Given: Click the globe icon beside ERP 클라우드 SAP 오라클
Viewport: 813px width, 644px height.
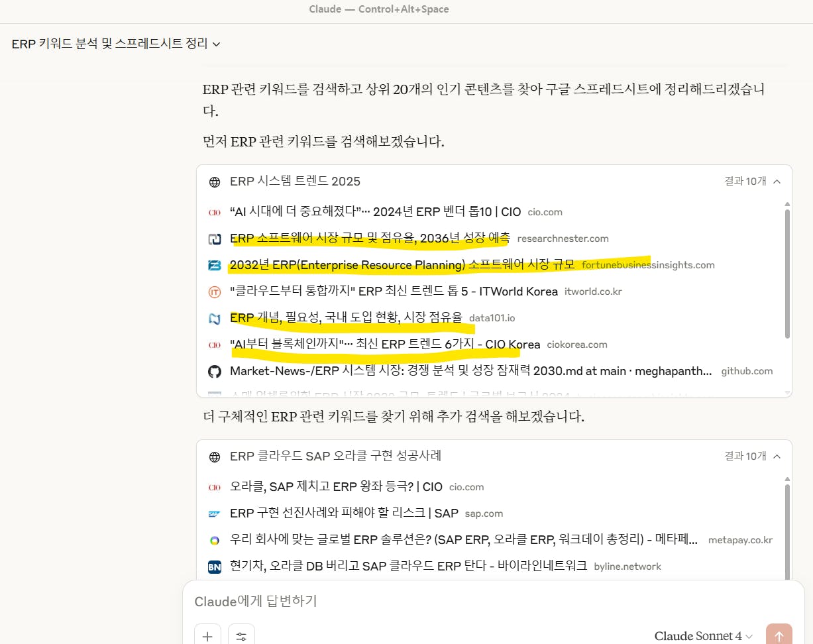Looking at the screenshot, I should (215, 456).
